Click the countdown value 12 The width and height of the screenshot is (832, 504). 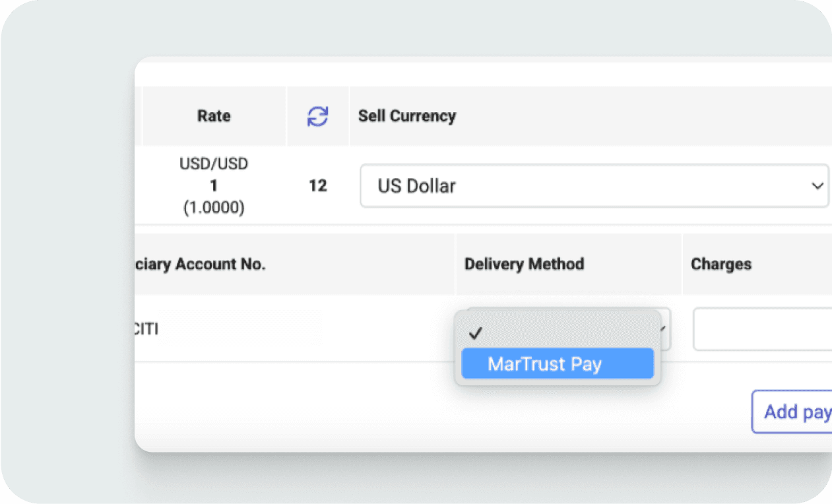tap(318, 186)
